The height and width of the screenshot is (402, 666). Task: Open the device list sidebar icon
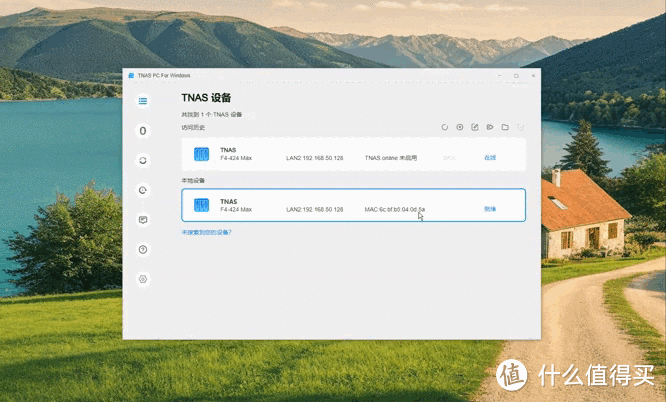pyautogui.click(x=143, y=101)
